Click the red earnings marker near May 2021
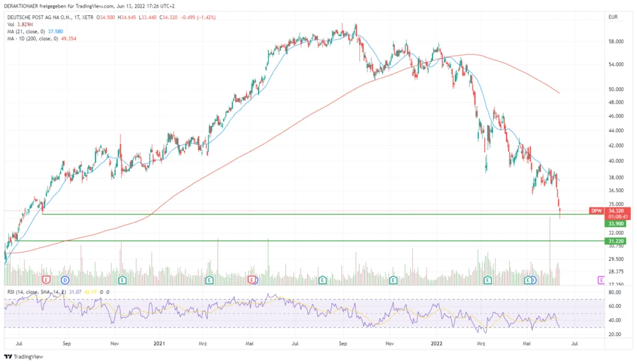The image size is (637, 364). pos(252,279)
